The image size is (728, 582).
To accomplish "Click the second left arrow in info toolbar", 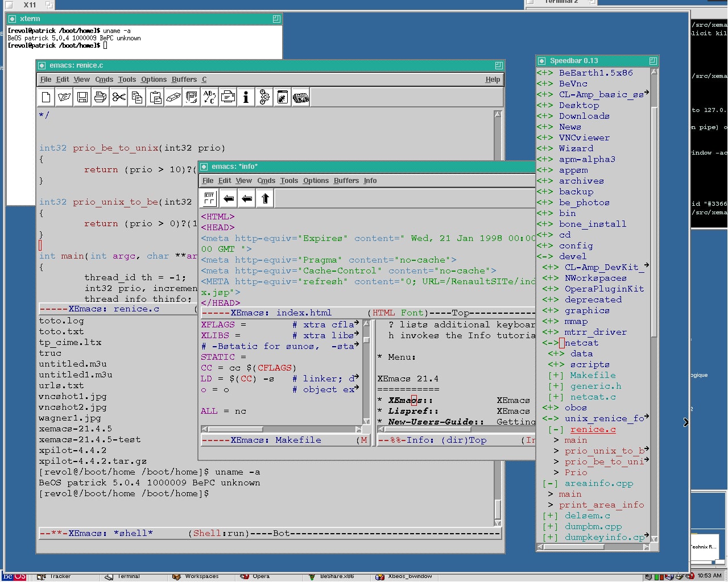I will coord(247,198).
